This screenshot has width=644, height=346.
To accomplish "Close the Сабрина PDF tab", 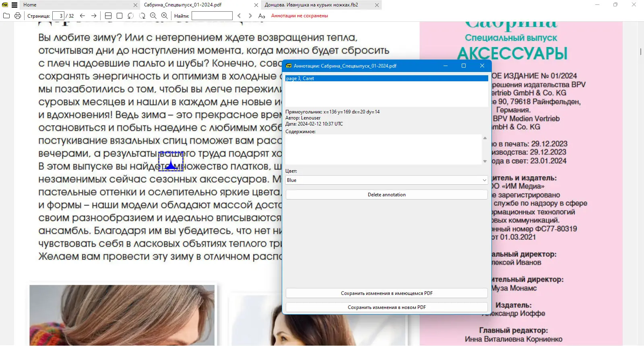I will click(x=256, y=5).
